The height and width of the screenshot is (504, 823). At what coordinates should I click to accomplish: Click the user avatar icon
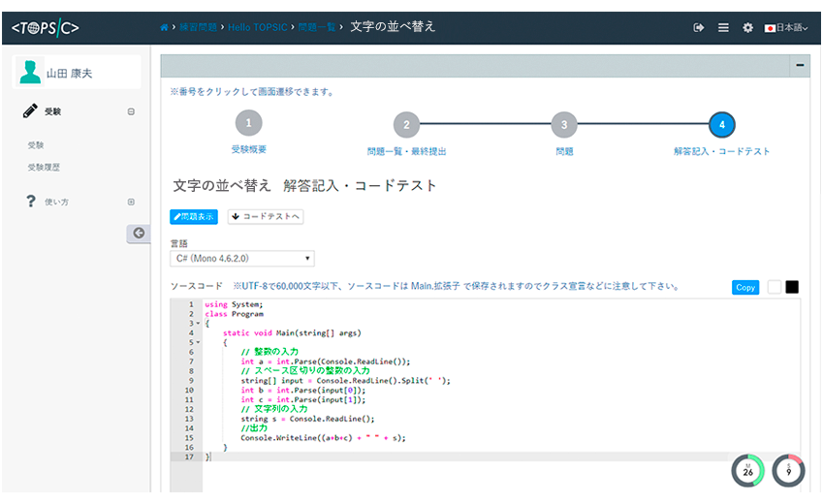(31, 73)
